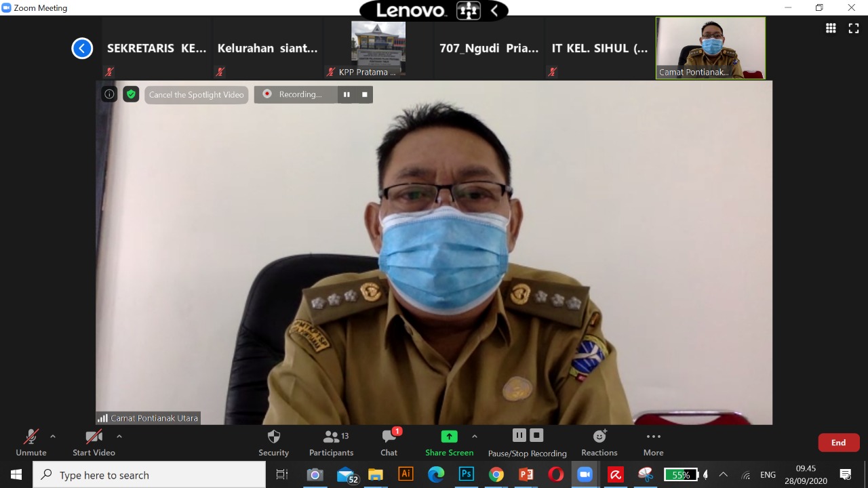Select the Camat Pontianak video thumbnail
Viewport: 868px width, 488px height.
(x=710, y=47)
